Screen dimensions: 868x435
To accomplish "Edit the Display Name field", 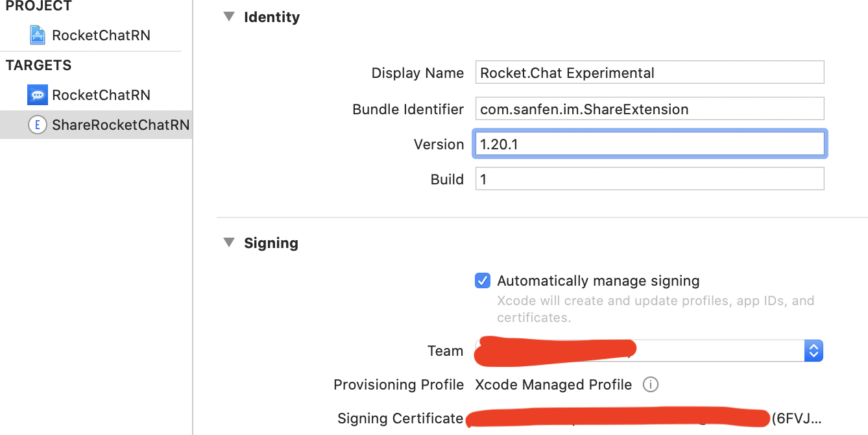I will point(649,73).
